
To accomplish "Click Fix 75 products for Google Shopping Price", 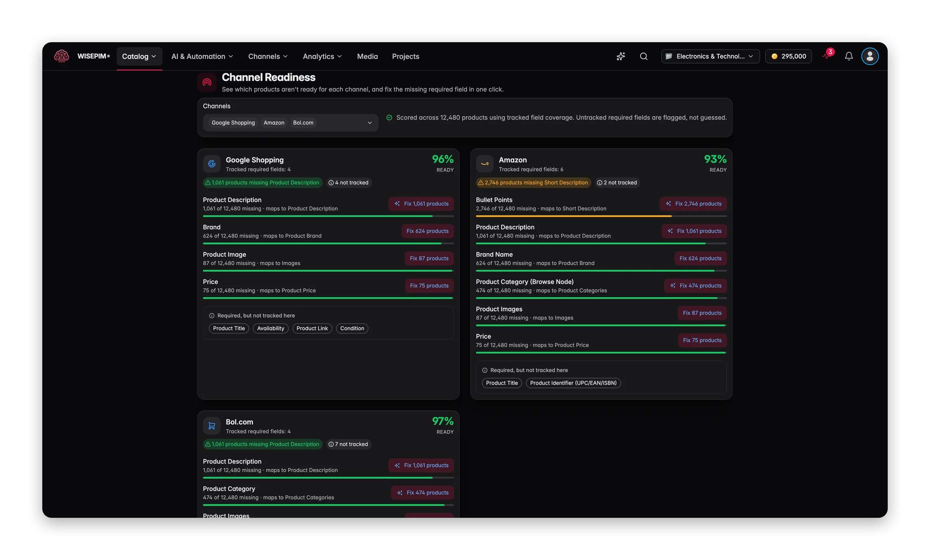I will tap(429, 286).
